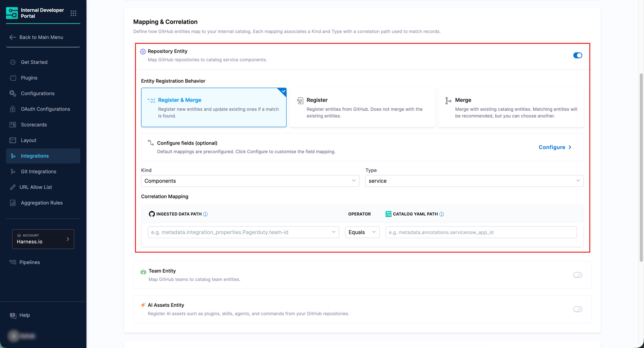Click the Catalog YAML Path input field
644x348 pixels.
click(x=481, y=232)
